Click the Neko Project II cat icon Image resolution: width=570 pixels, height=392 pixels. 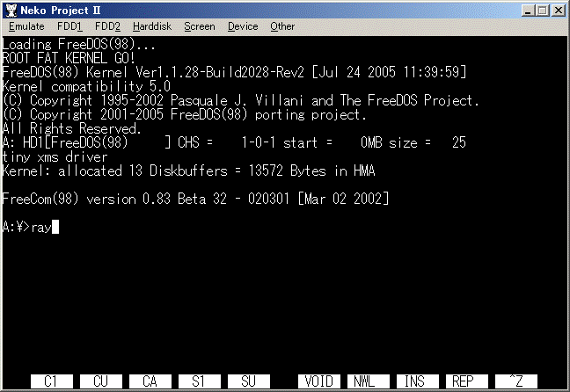11,11
